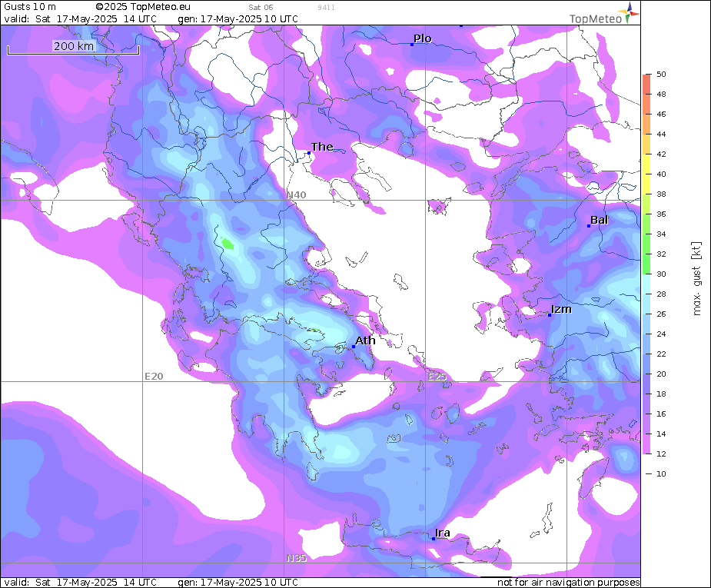
Task: Click the Izm city marker label
Action: (x=561, y=309)
